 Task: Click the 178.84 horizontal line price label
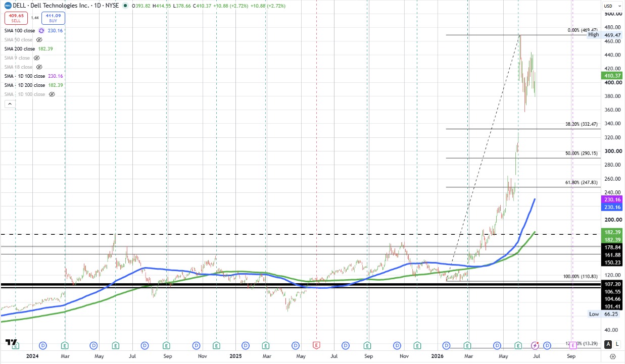coord(612,247)
